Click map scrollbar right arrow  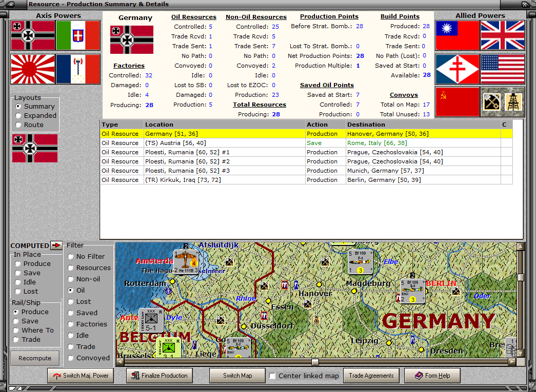[x=512, y=362]
